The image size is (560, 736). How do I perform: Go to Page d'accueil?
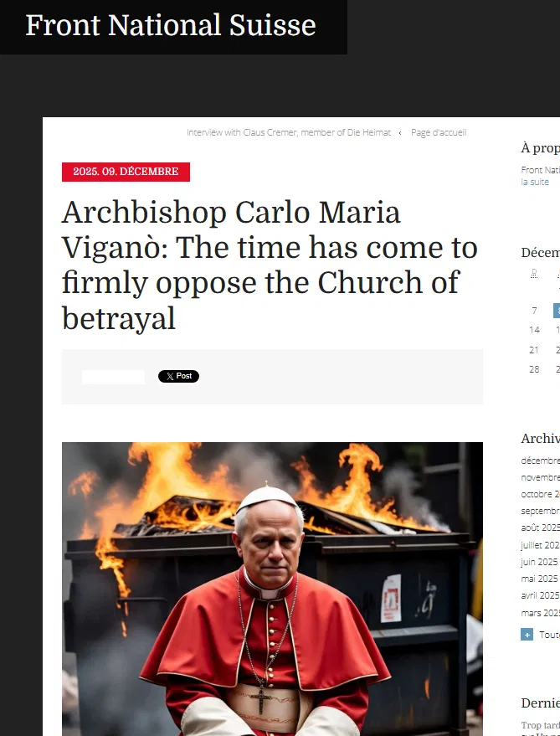coord(439,132)
